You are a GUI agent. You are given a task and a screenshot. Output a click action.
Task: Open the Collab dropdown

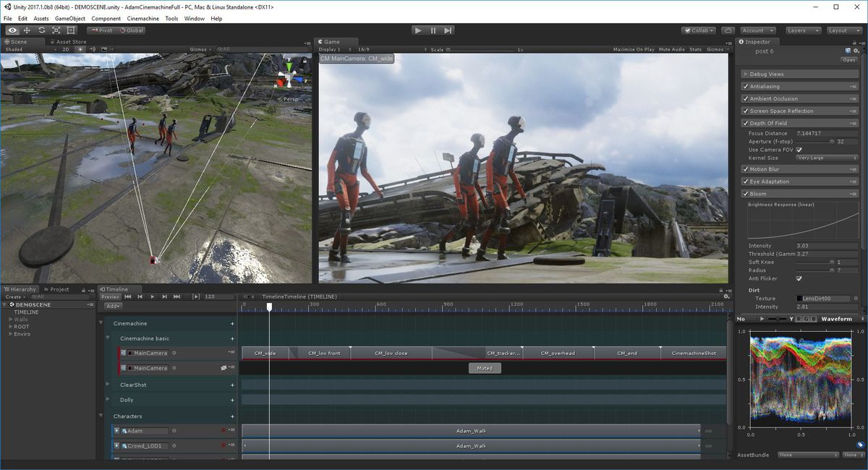click(x=698, y=30)
